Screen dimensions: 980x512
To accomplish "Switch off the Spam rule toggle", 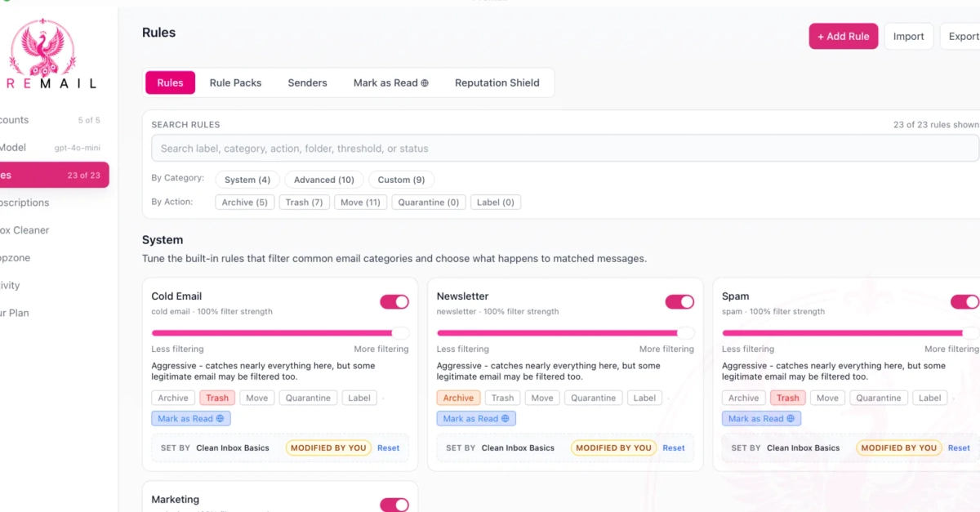I will [964, 302].
